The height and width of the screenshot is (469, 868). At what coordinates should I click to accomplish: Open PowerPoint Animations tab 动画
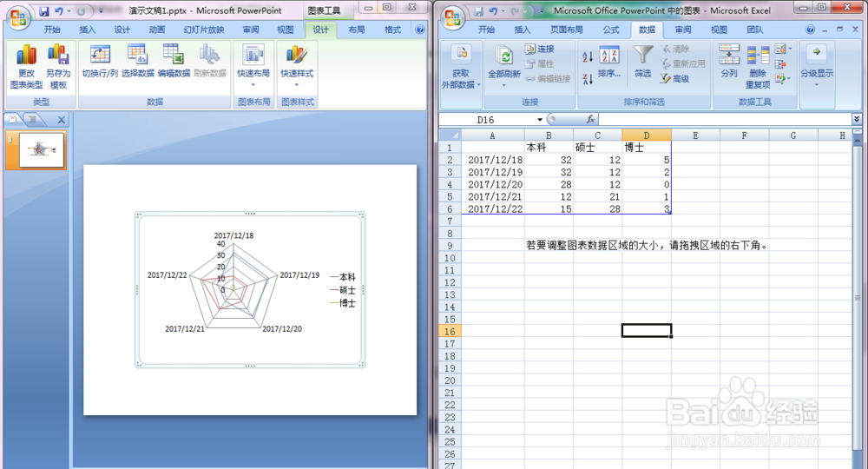pos(156,30)
